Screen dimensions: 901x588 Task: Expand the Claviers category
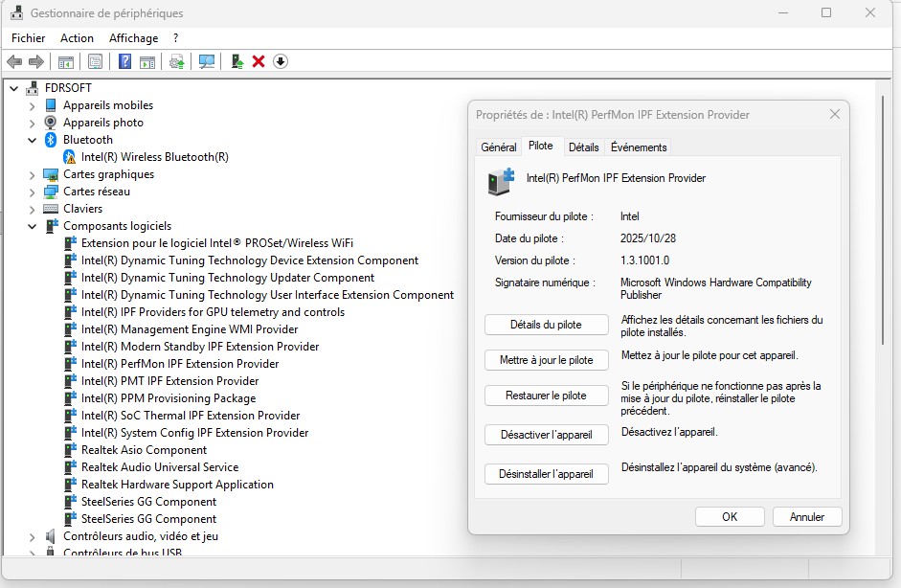pos(33,209)
